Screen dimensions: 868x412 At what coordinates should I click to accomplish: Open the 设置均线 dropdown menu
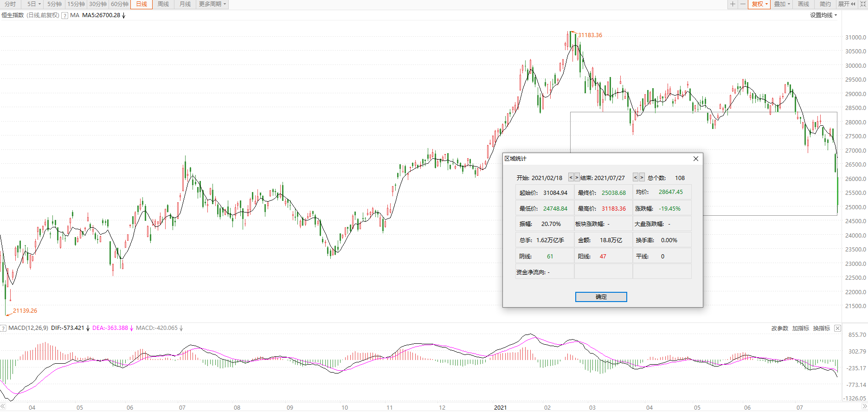(x=823, y=15)
